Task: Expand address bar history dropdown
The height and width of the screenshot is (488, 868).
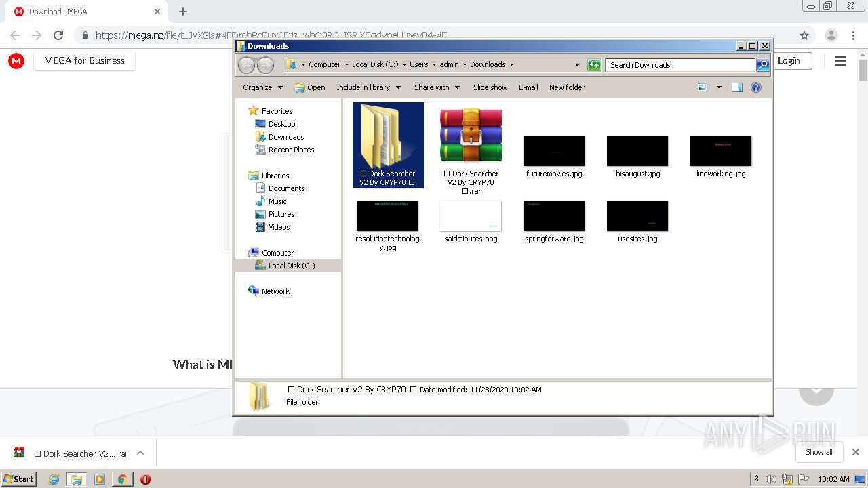Action: pos(577,65)
